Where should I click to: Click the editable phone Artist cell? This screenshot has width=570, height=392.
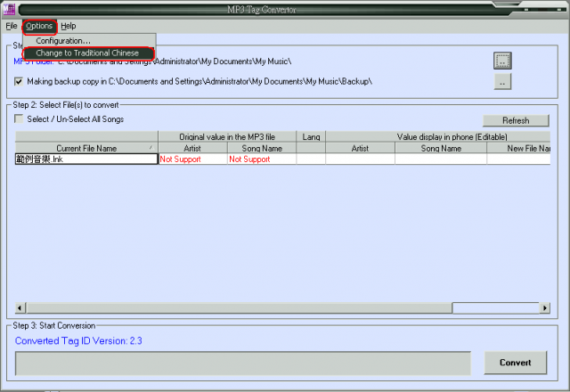[x=360, y=159]
